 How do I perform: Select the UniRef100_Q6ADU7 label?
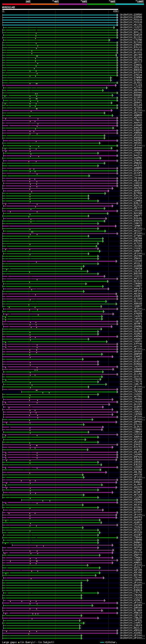[131, 191]
